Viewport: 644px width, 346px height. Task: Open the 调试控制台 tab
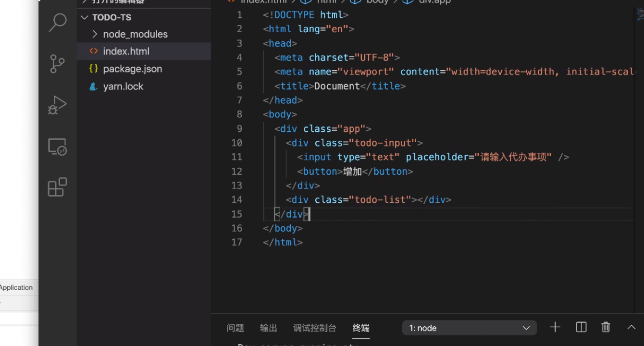314,328
